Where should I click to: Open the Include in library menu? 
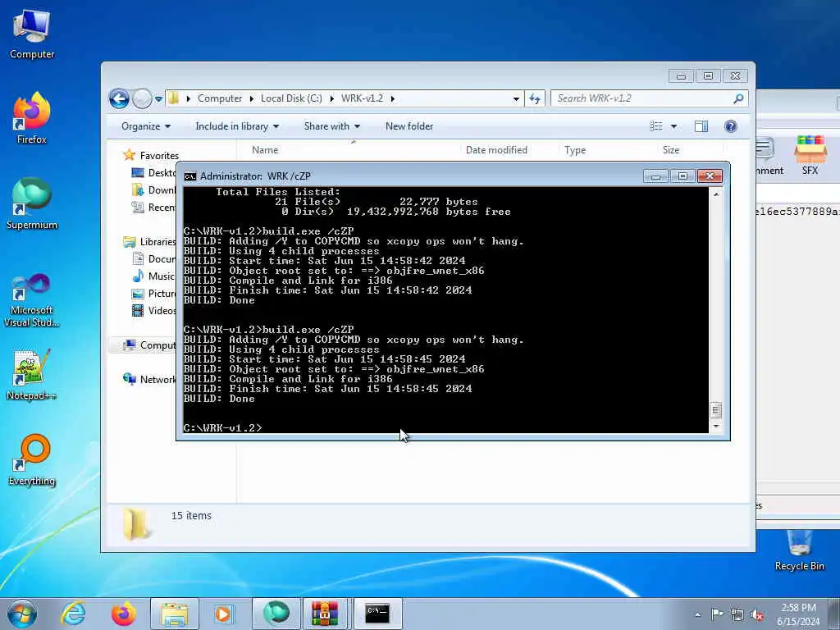[x=237, y=126]
